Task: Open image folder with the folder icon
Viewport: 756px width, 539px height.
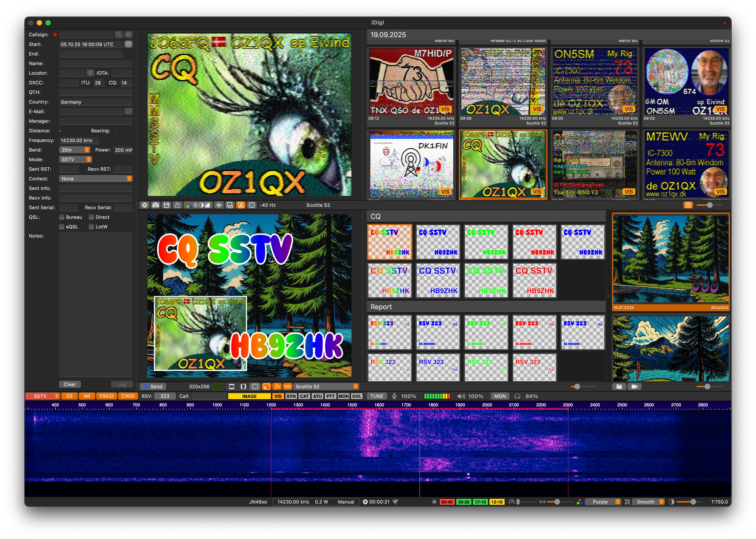Action: (x=619, y=387)
